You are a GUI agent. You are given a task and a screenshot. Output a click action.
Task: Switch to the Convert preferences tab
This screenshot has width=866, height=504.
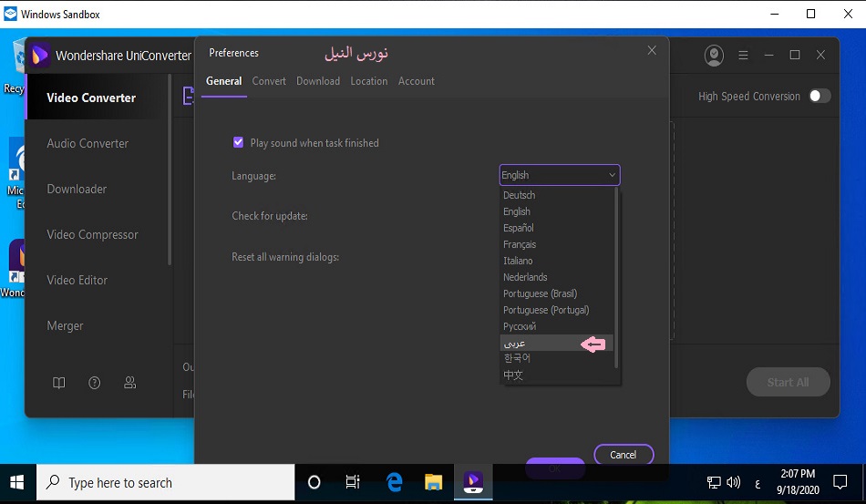click(x=269, y=81)
